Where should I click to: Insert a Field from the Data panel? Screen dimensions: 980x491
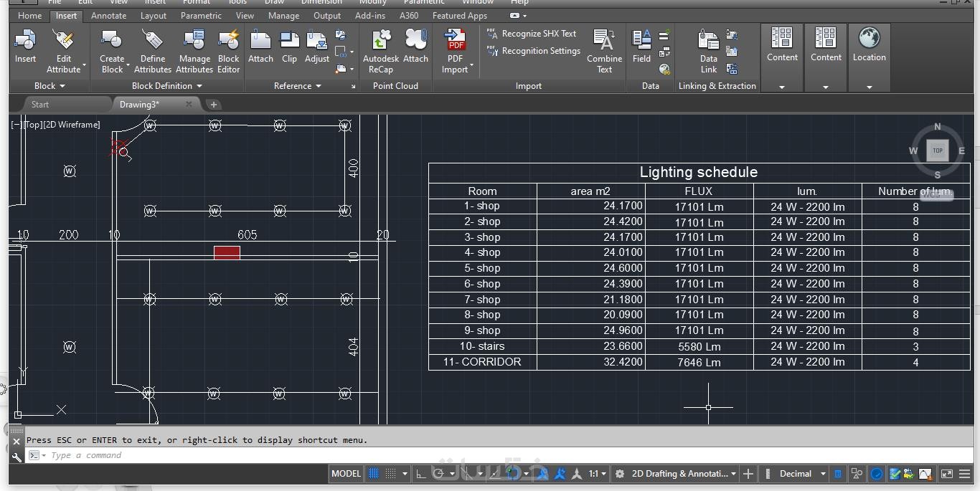tap(641, 47)
